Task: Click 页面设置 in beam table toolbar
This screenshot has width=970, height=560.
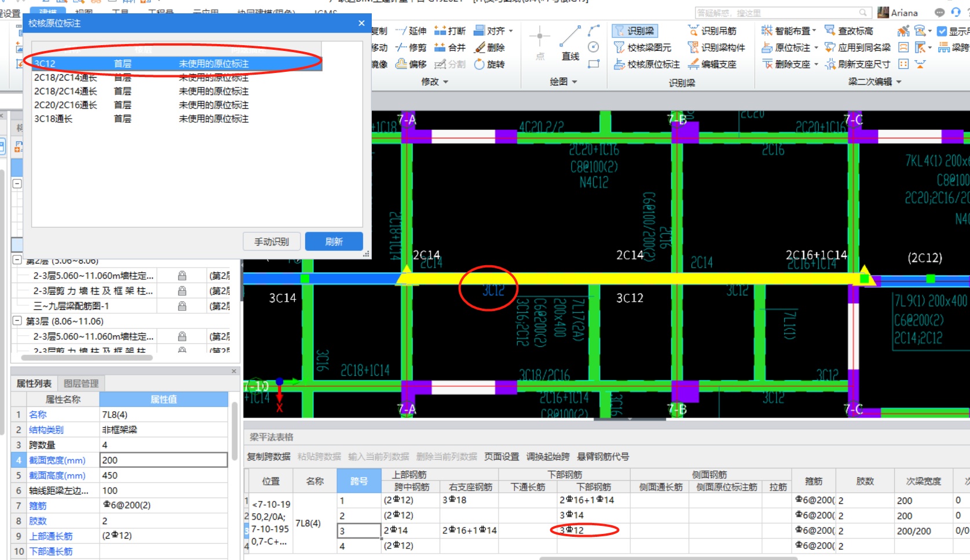Action: click(x=502, y=456)
